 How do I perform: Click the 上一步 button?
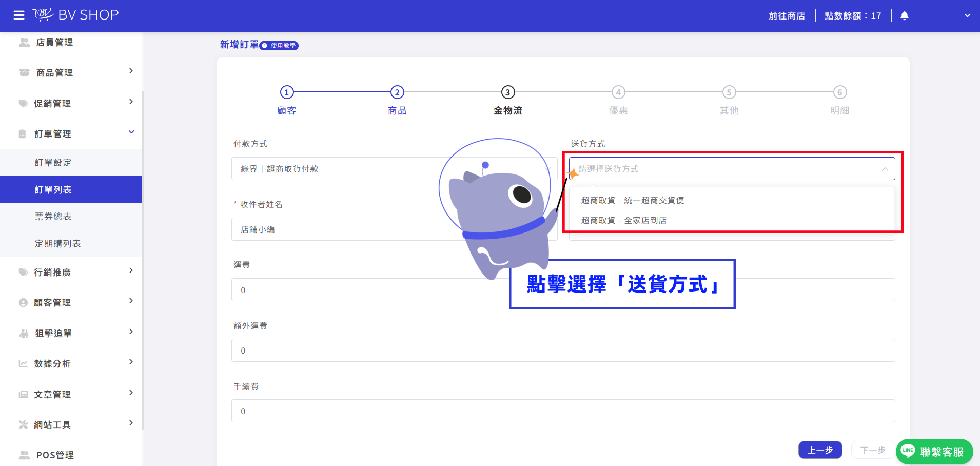(820, 450)
